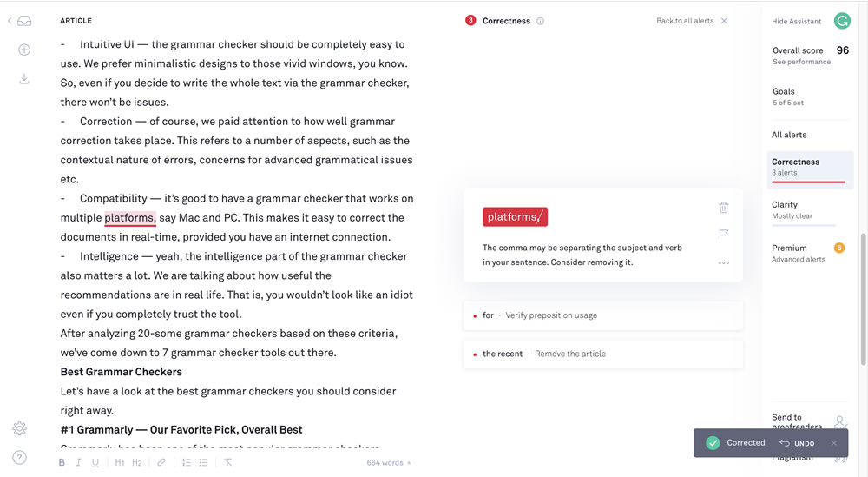Create a new document with the plus icon
Screen dimensions: 868x477
[x=24, y=50]
